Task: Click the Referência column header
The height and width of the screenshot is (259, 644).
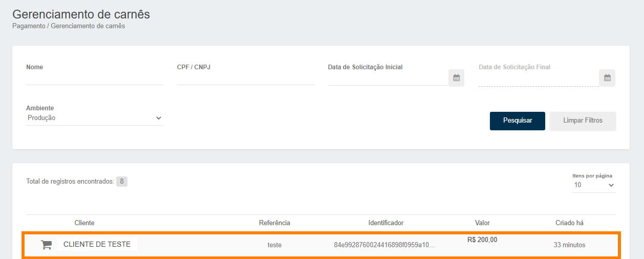Action: (x=274, y=223)
